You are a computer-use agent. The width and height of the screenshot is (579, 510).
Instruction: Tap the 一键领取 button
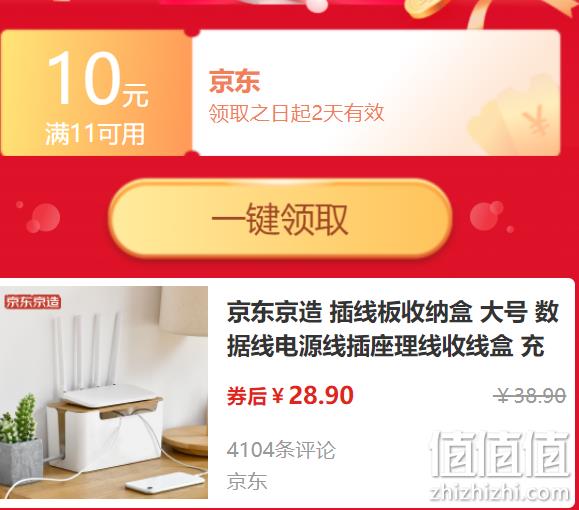281,219
